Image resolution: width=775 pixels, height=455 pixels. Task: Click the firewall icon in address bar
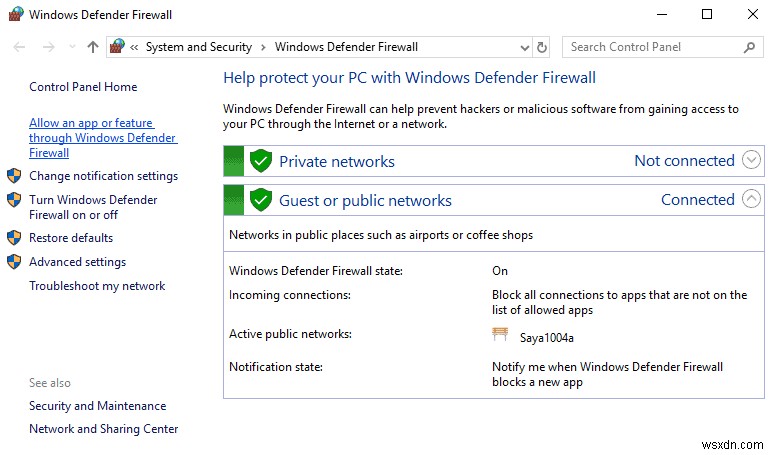tap(117, 46)
